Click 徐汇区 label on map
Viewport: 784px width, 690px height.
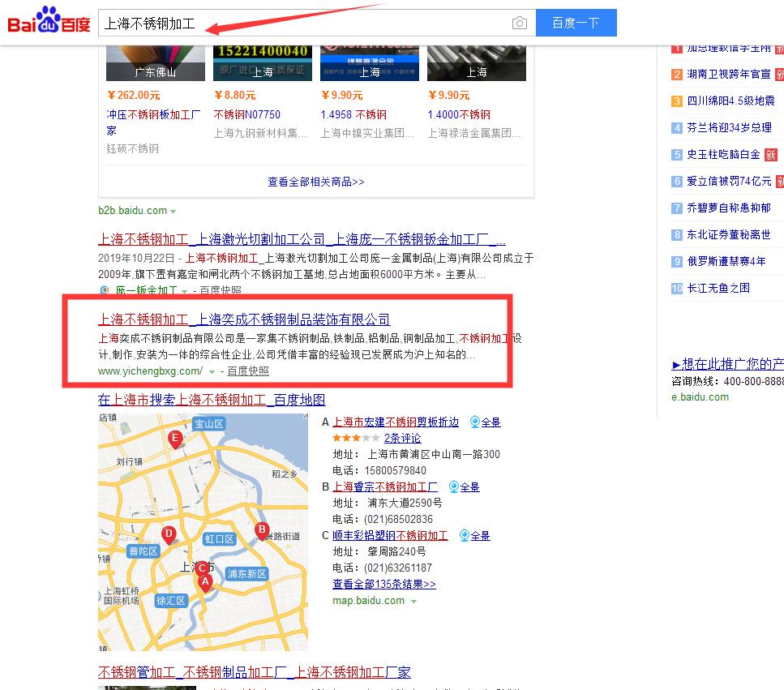[x=171, y=601]
